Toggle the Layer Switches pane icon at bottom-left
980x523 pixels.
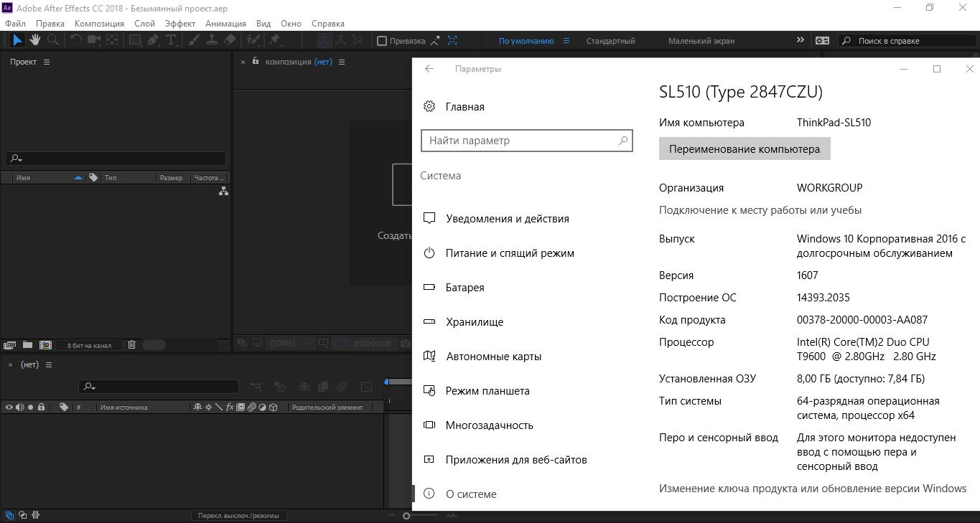pos(10,514)
